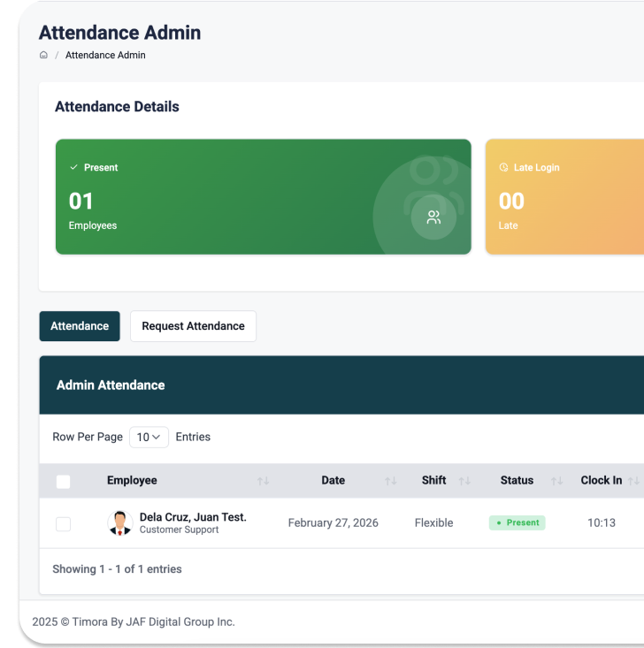
Task: Sort table by Clock In column arrows
Action: [633, 481]
